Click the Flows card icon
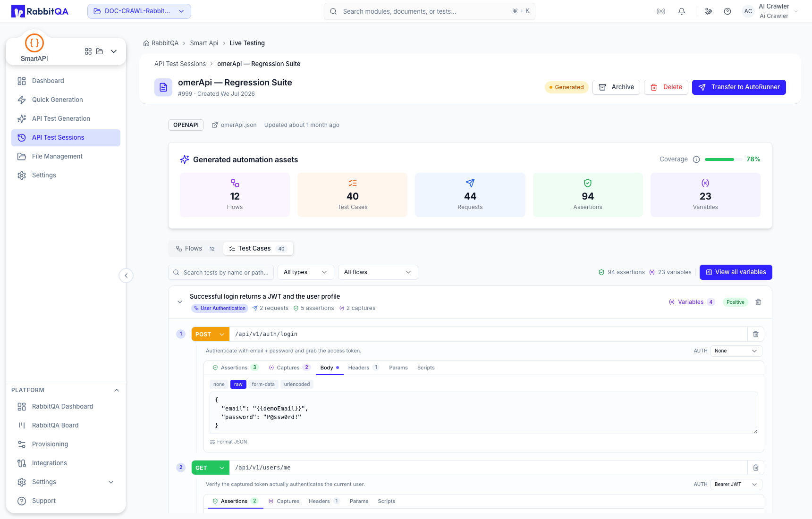 [x=235, y=183]
